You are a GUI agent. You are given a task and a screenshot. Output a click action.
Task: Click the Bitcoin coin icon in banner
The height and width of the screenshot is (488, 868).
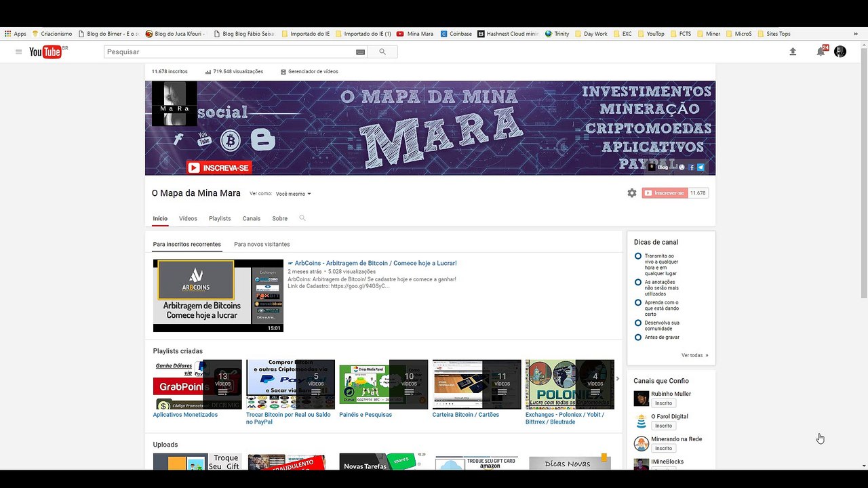(x=231, y=140)
